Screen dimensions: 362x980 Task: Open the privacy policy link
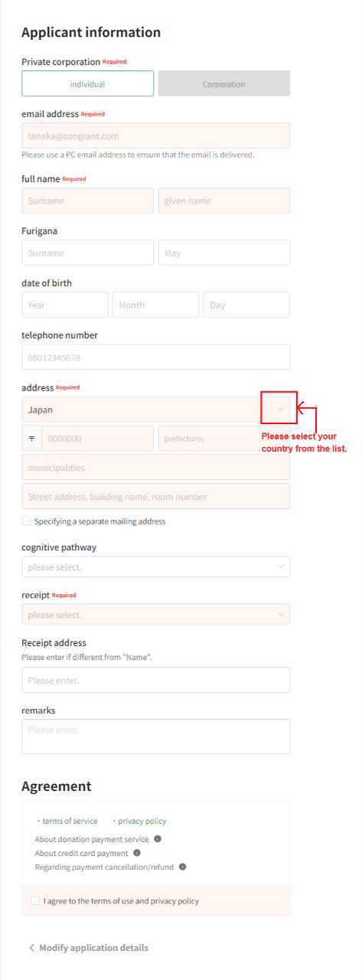142,821
